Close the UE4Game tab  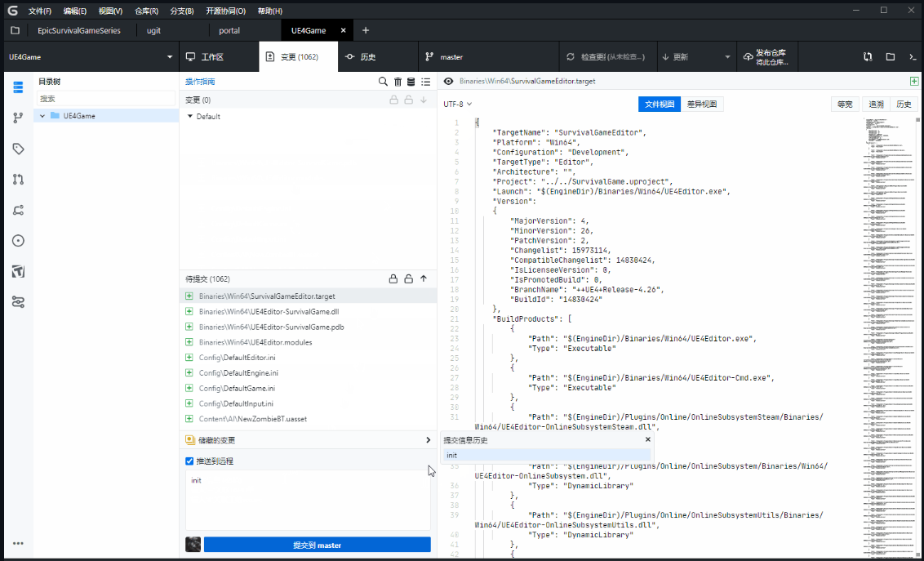pos(344,30)
